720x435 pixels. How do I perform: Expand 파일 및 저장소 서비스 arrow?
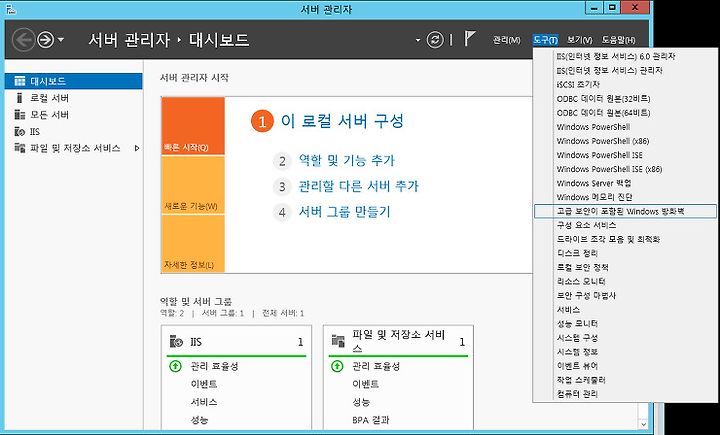(137, 148)
